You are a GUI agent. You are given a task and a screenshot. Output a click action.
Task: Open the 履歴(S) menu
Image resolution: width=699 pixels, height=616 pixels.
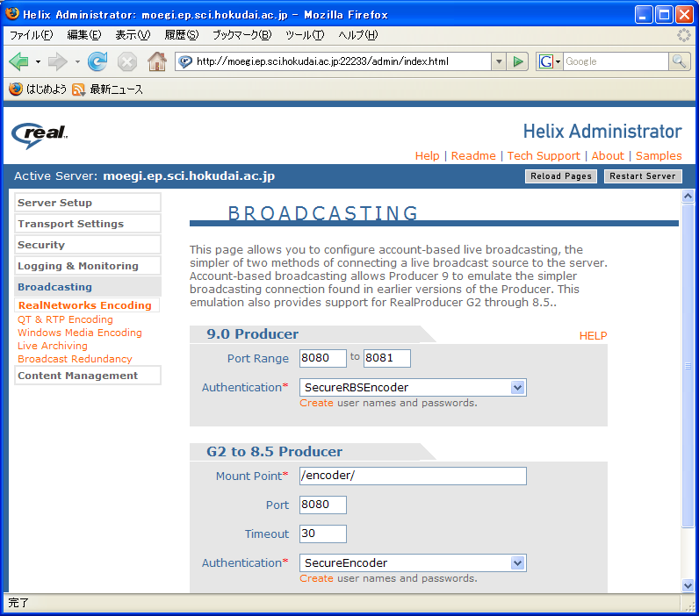click(x=182, y=35)
